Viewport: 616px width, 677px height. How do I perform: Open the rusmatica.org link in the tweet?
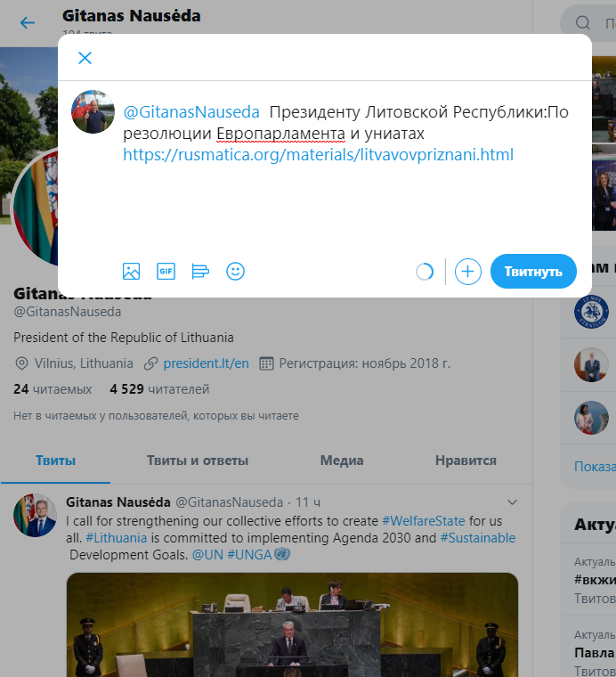click(x=319, y=155)
